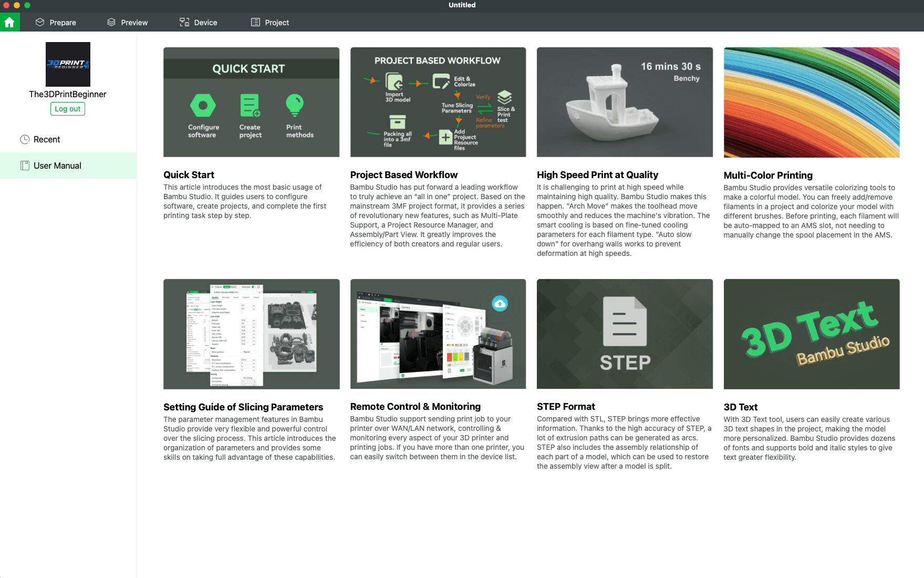924x578 pixels.
Task: Click the Preview layers icon
Action: [x=111, y=23]
